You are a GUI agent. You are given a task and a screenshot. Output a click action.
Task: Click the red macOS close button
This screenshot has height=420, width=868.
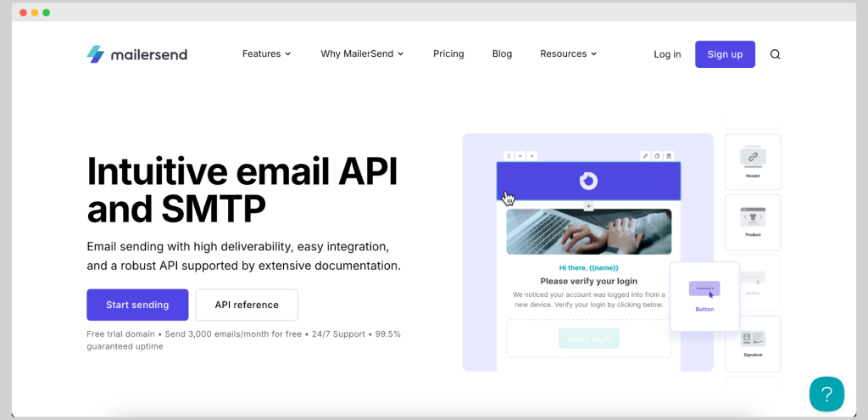pos(23,13)
